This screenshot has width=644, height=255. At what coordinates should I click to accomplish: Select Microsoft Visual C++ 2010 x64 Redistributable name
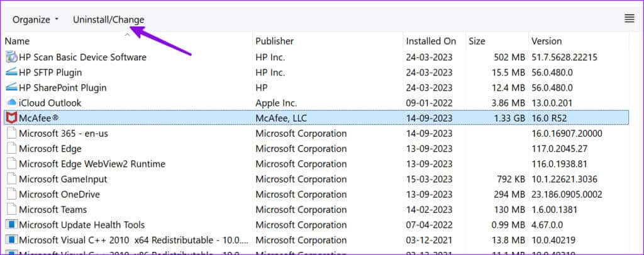(x=133, y=240)
